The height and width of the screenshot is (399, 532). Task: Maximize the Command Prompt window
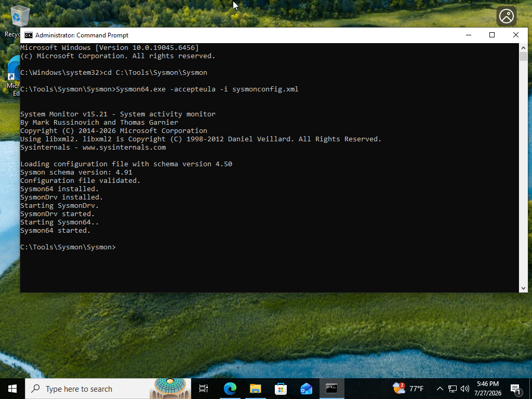(x=492, y=35)
